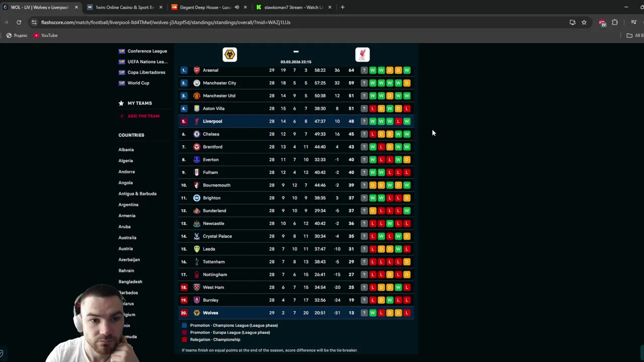
Task: Open the Liverpool crest in the match header
Action: (x=362, y=54)
